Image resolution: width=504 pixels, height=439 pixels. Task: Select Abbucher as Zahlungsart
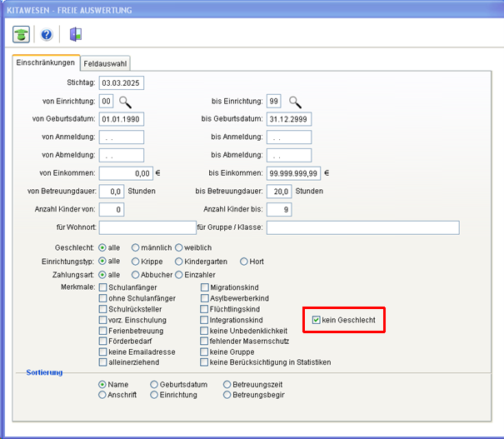pyautogui.click(x=136, y=274)
